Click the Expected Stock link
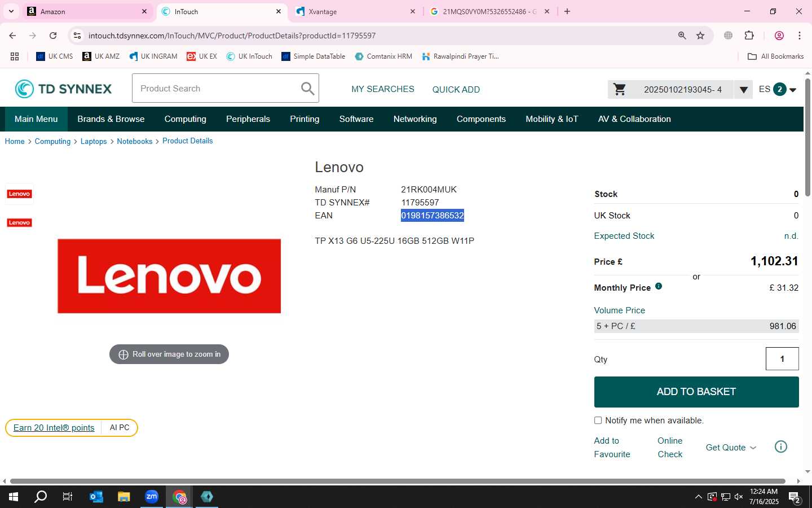 click(x=624, y=236)
